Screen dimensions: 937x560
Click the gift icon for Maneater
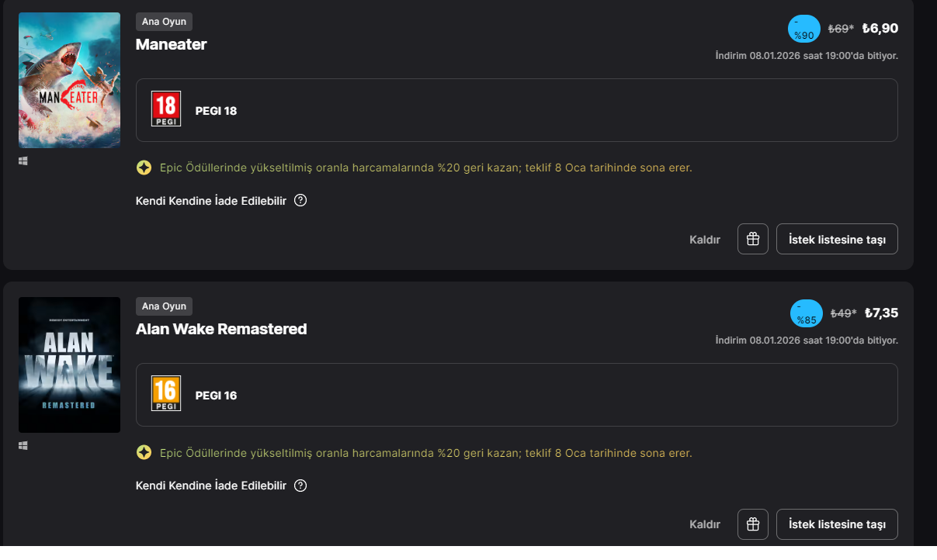752,239
